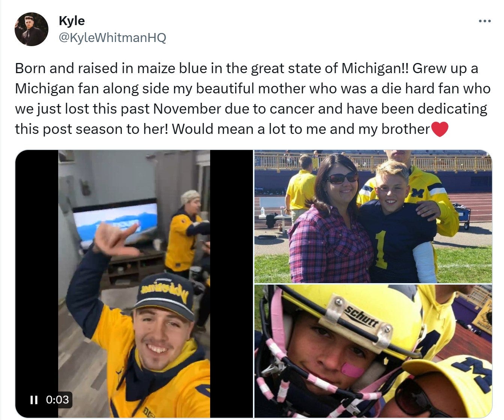The width and height of the screenshot is (504, 420).
Task: Open the three-dot more options menu
Action: [485, 21]
